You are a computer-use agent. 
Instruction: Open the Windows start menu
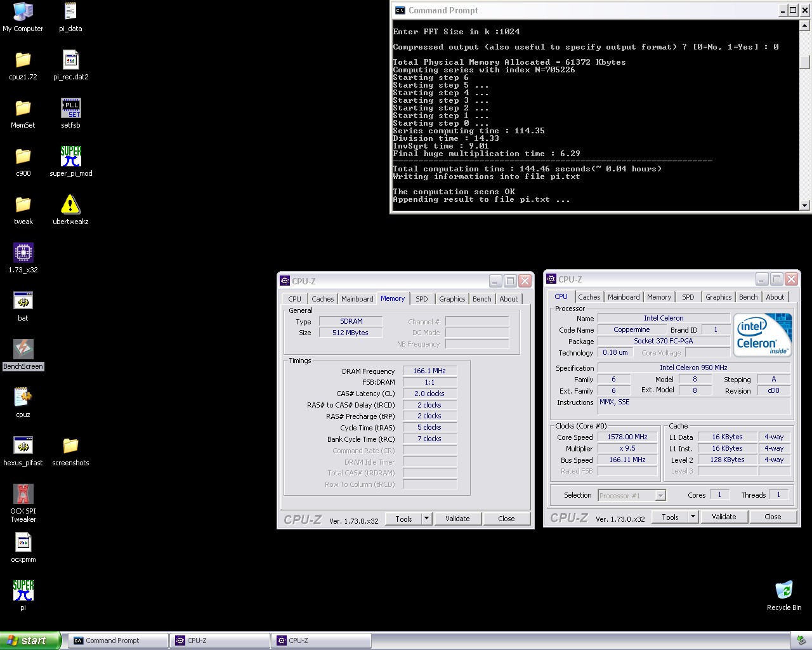(30, 640)
